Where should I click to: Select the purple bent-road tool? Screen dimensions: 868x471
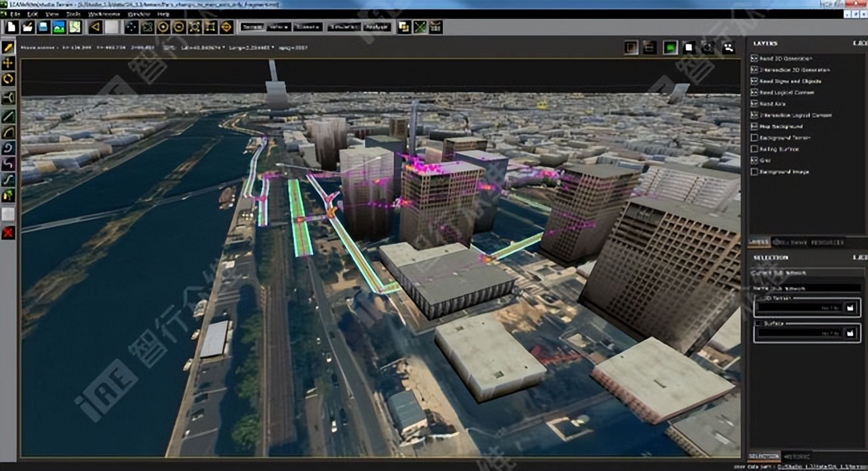point(9,163)
